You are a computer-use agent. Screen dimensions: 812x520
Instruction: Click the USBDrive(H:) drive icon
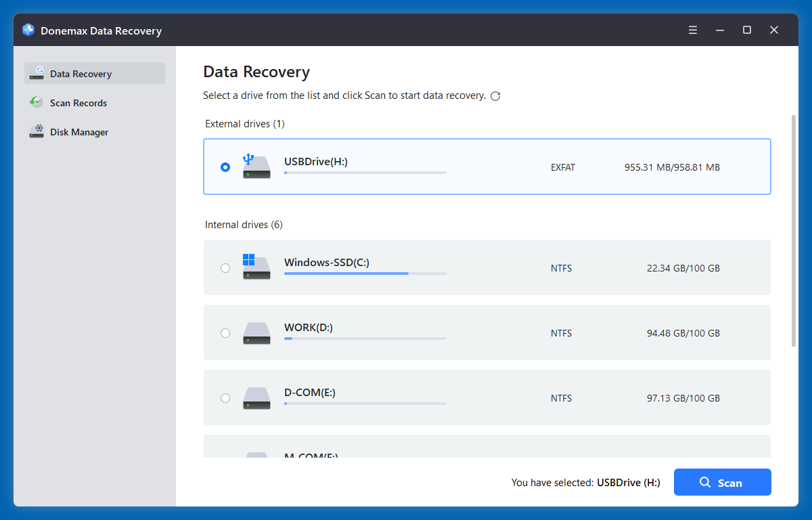(256, 167)
